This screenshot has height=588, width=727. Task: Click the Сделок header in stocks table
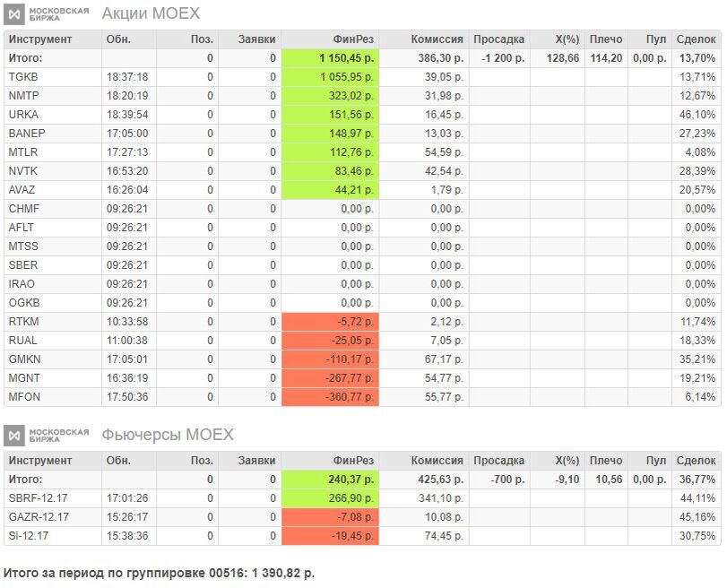(696, 39)
